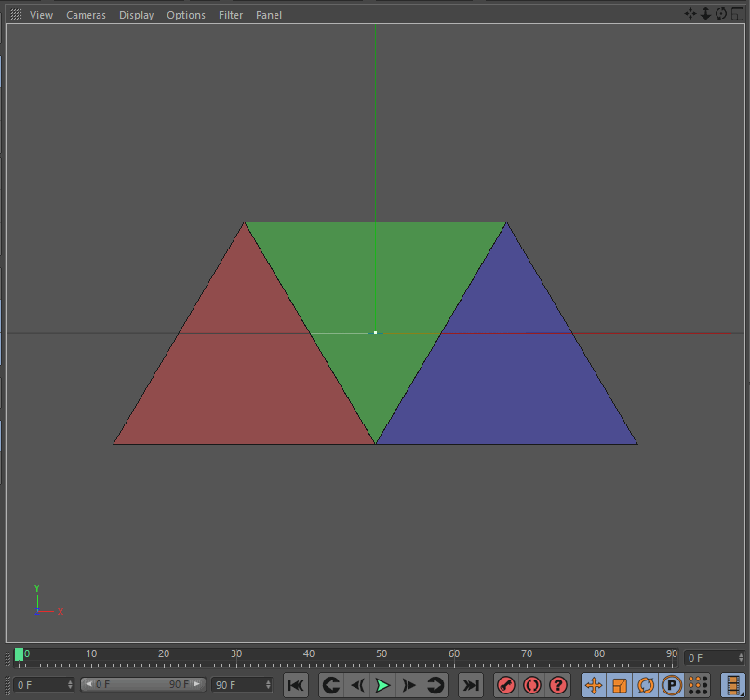Open the render settings filmstrip flyout
Image resolution: width=750 pixels, height=700 pixels.
click(x=733, y=684)
